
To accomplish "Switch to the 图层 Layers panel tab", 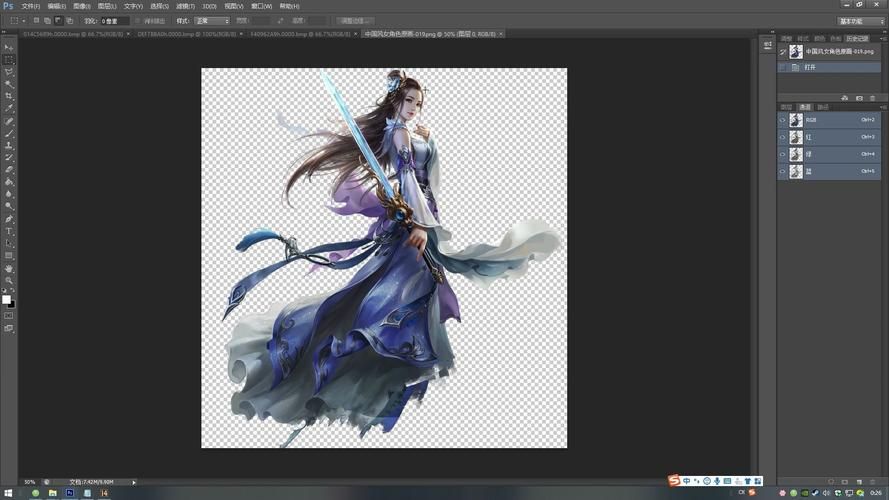I will 786,107.
